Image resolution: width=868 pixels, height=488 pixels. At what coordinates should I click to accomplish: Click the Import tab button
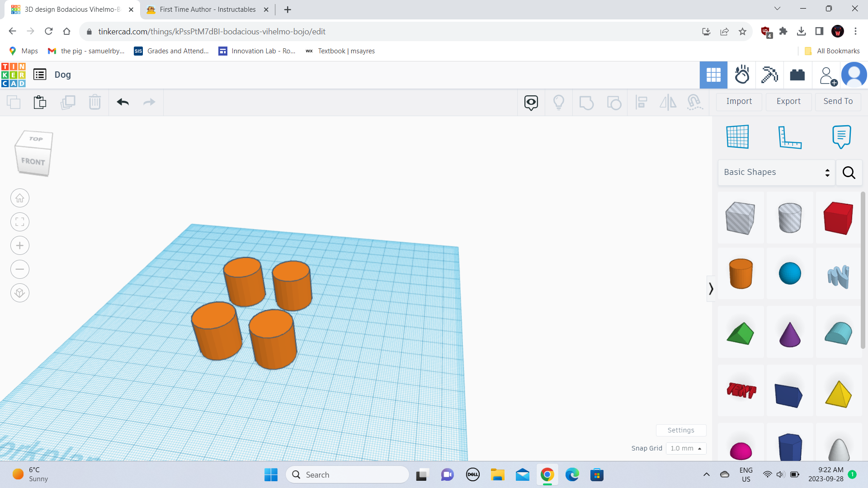(x=739, y=101)
